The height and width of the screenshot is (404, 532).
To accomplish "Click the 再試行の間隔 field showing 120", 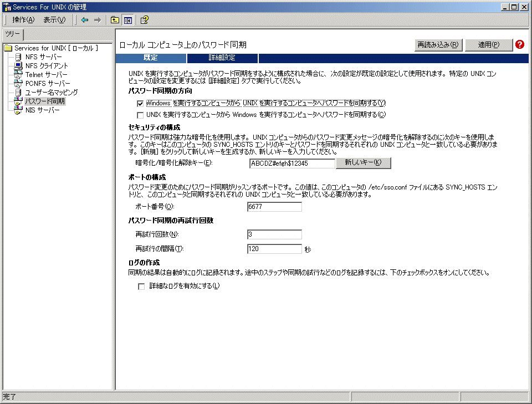I will [274, 249].
